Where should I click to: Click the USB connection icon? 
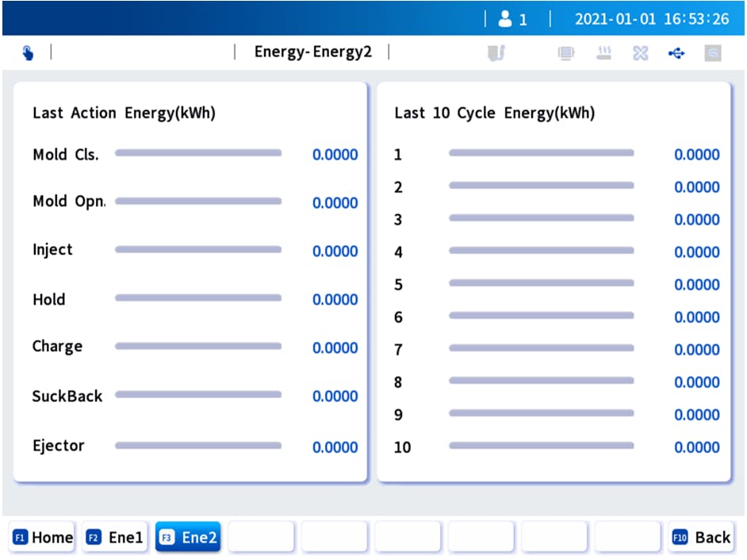676,53
